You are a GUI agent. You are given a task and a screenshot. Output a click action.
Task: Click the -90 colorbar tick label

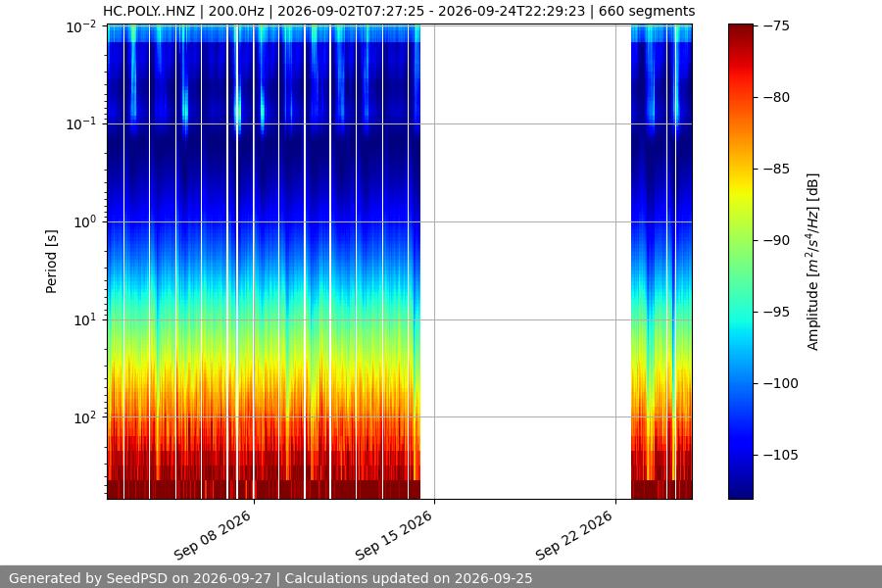coord(776,240)
